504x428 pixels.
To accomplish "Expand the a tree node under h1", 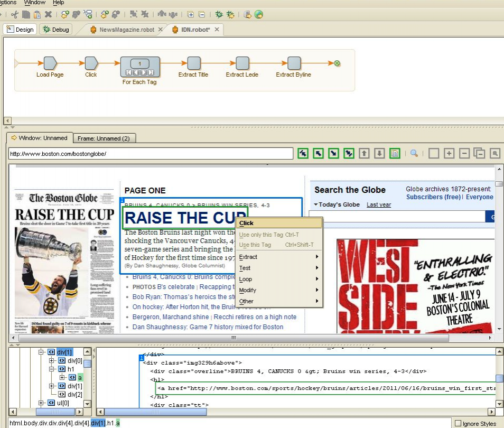I will tap(62, 377).
